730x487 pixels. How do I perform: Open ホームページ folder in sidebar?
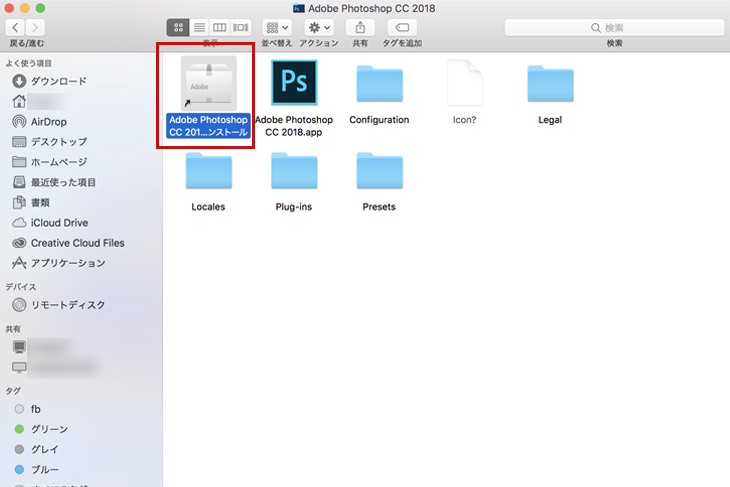pos(50,162)
